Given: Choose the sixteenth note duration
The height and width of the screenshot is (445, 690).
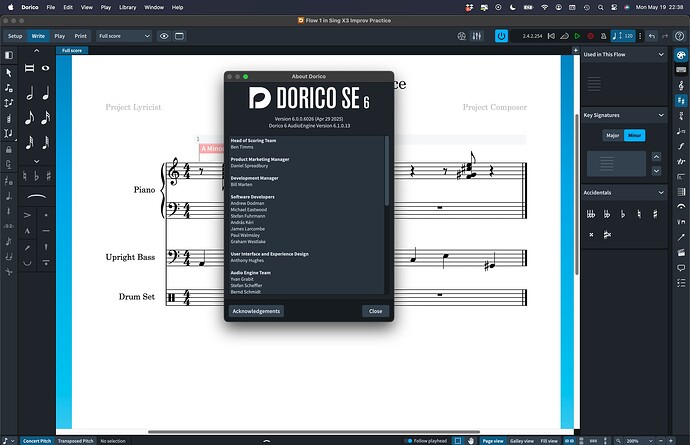Looking at the screenshot, I should (46, 118).
